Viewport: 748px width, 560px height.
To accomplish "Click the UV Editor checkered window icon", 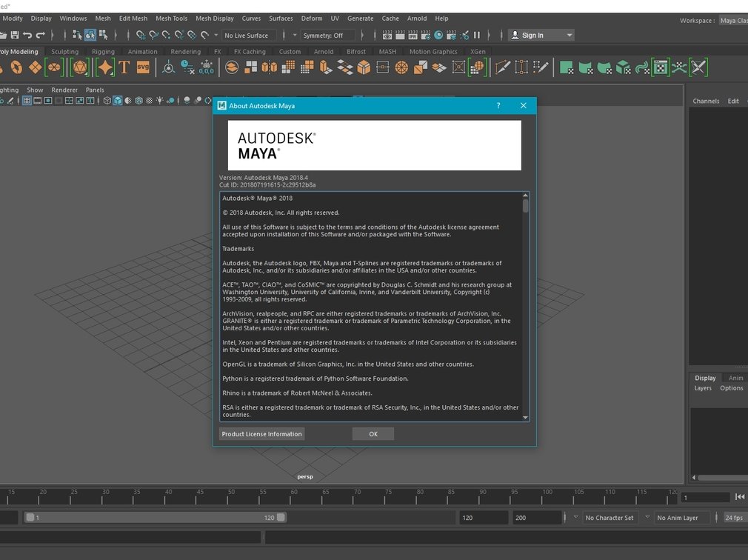I will point(661,67).
